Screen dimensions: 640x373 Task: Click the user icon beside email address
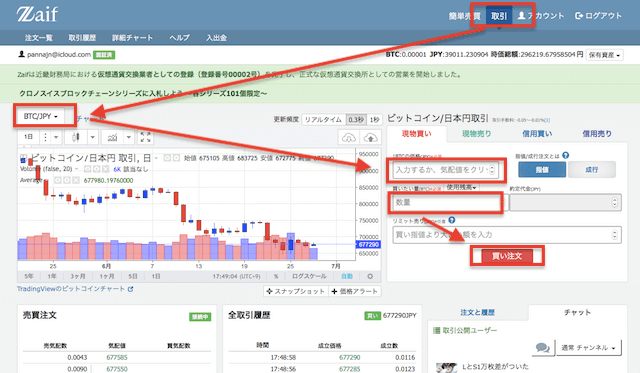[x=22, y=54]
